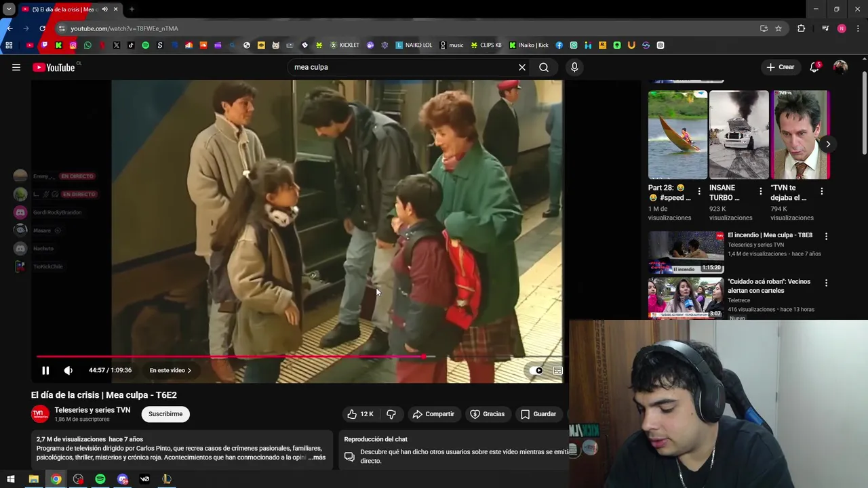Open Chrome's tab search dropdown
The width and height of the screenshot is (868, 488).
pyautogui.click(x=9, y=9)
